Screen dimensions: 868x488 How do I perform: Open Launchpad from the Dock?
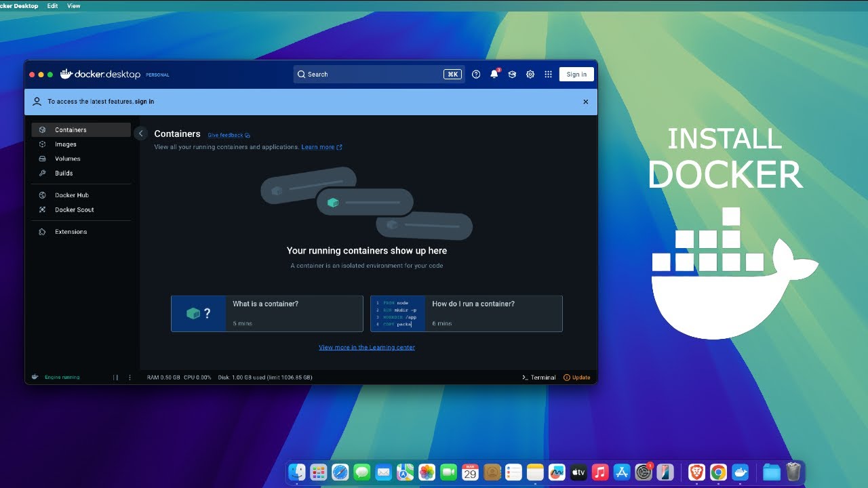(x=319, y=472)
